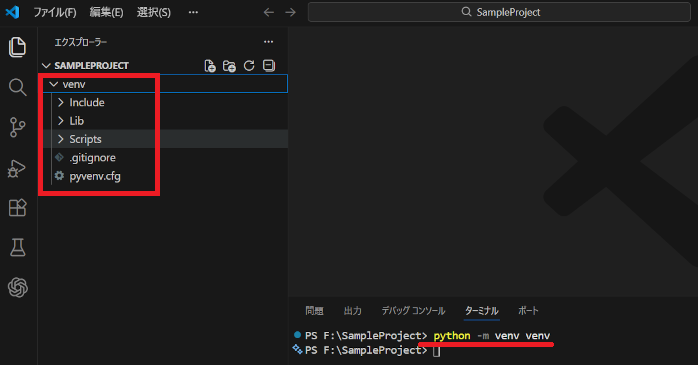Create a new folder in SAMPLEPROJECT

[229, 66]
